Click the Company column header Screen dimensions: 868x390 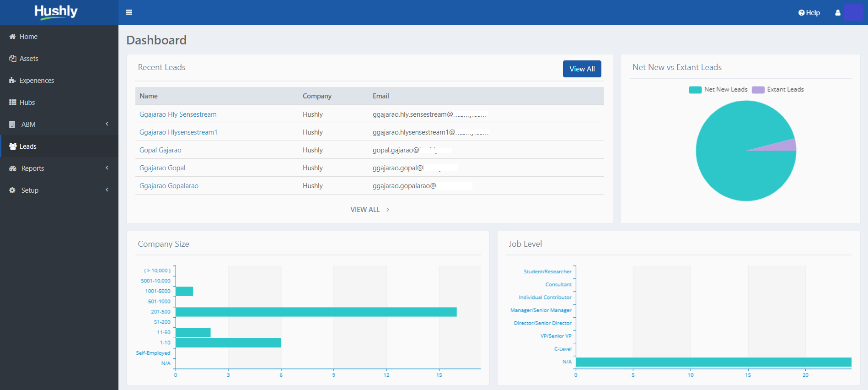tap(317, 96)
